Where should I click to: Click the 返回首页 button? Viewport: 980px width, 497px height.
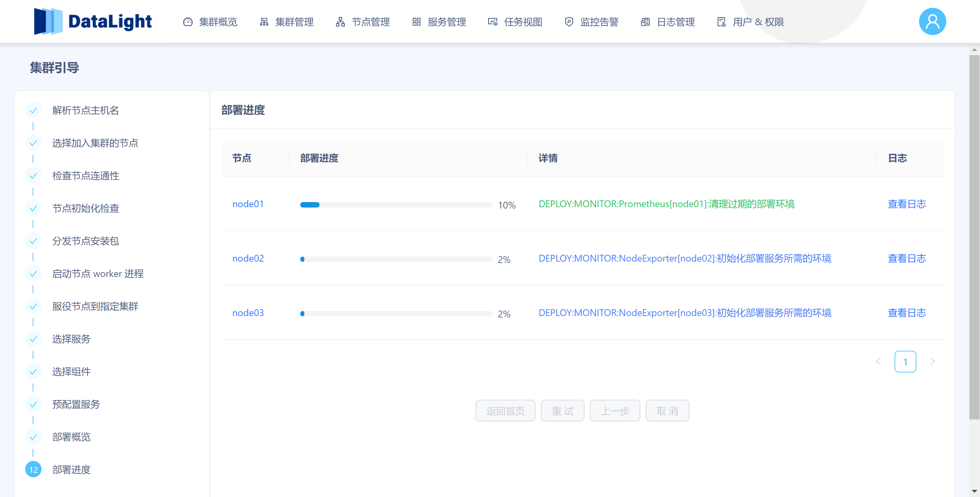tap(505, 411)
